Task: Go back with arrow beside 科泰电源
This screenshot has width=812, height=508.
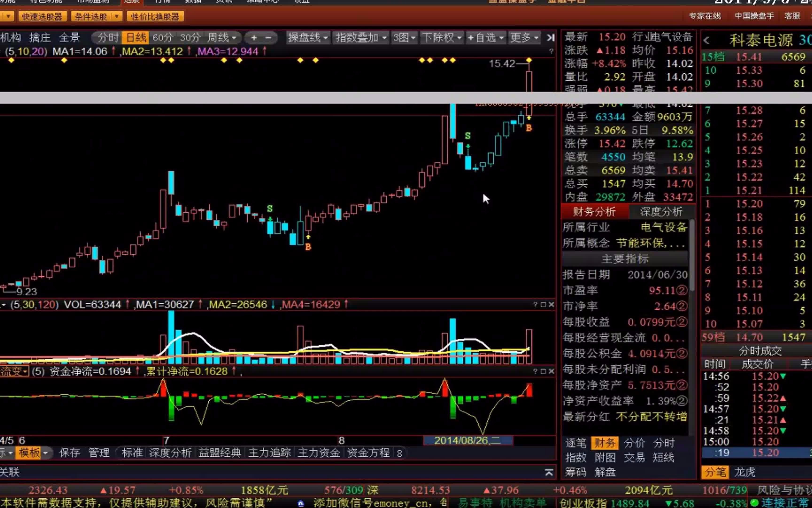Action: point(706,40)
